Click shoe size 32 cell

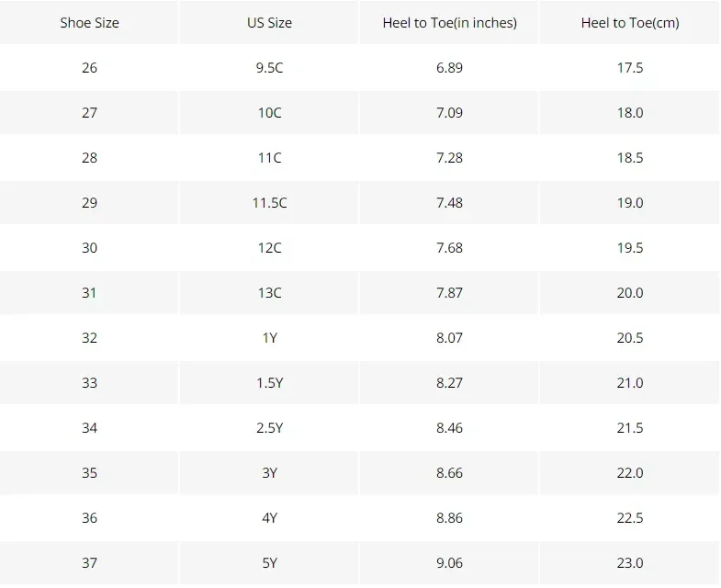pos(89,338)
